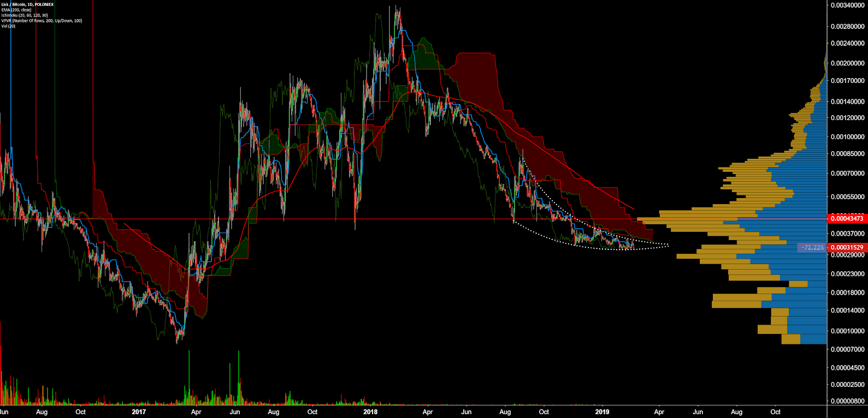
Task: Click the 0.00029000 price axis value
Action: (x=848, y=255)
